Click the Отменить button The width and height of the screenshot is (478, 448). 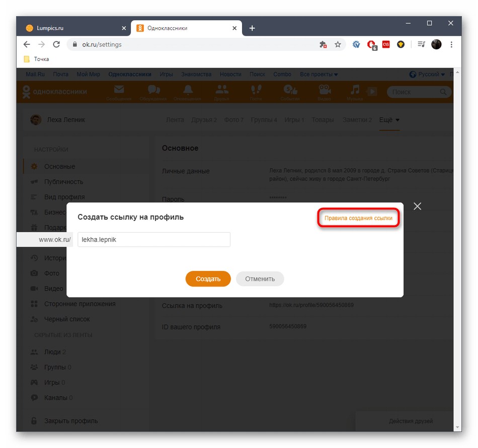(260, 279)
